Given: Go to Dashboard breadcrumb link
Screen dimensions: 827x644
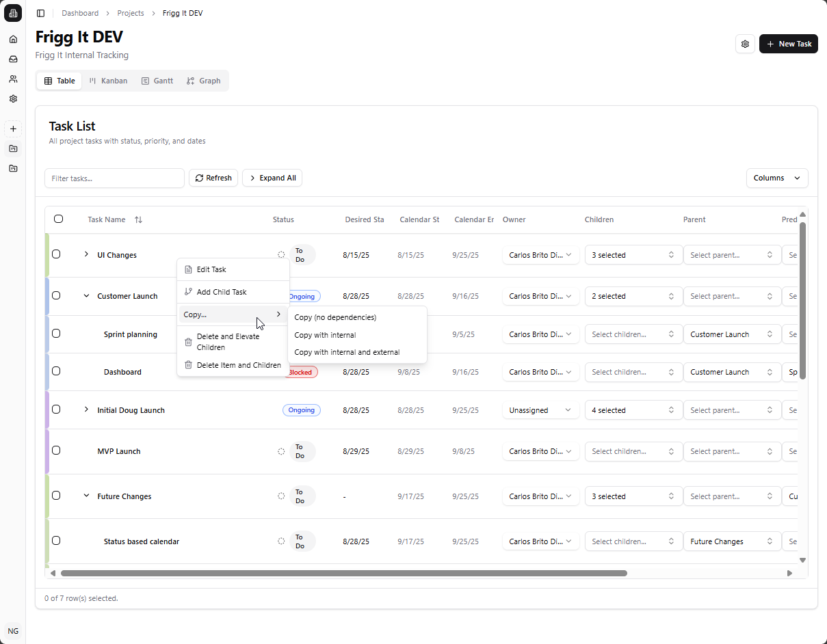Looking at the screenshot, I should coord(80,13).
